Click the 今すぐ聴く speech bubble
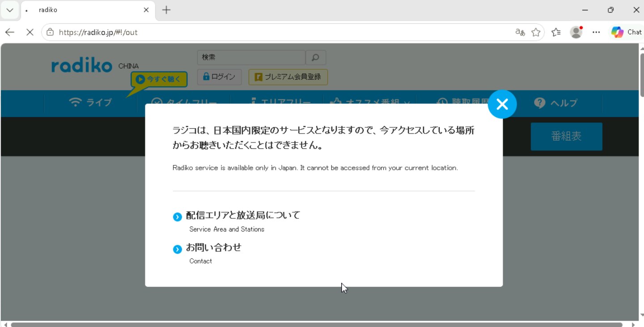The height and width of the screenshot is (327, 644). click(159, 80)
